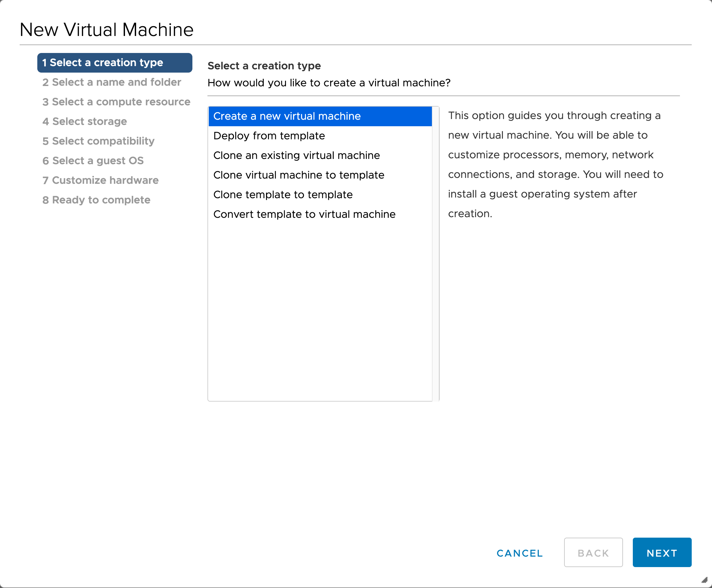Select 'Clone virtual machine to template'
The height and width of the screenshot is (588, 712).
coord(299,175)
